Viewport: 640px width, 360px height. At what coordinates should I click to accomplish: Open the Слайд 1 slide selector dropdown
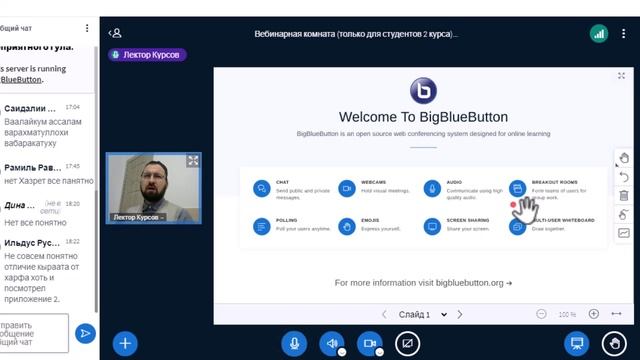(422, 315)
